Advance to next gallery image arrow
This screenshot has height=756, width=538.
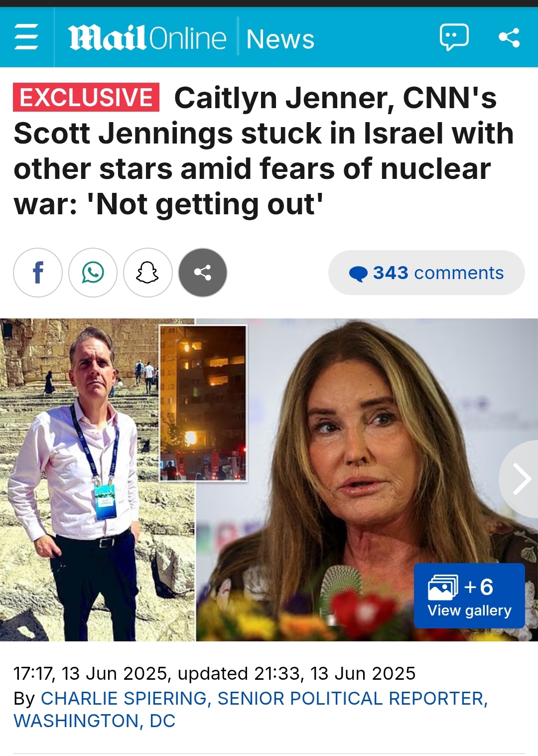tap(521, 479)
